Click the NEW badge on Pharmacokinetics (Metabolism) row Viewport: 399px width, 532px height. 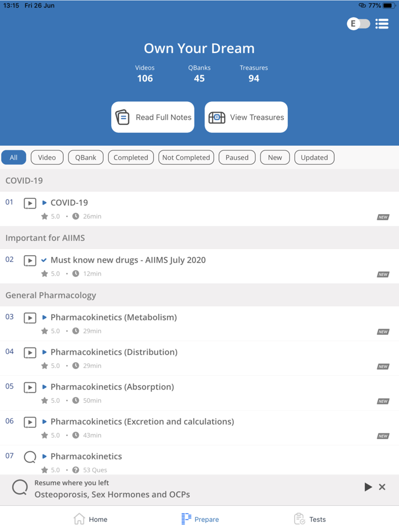tap(383, 332)
